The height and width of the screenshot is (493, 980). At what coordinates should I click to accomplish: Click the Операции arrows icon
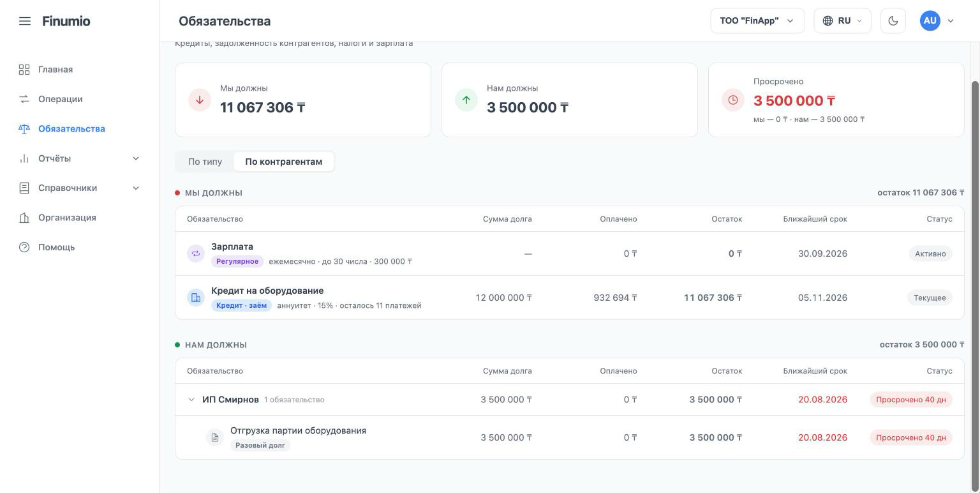pos(24,99)
